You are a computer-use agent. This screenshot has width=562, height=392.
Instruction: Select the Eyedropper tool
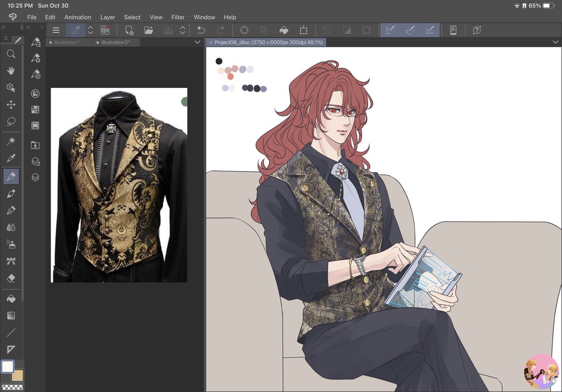click(11, 158)
